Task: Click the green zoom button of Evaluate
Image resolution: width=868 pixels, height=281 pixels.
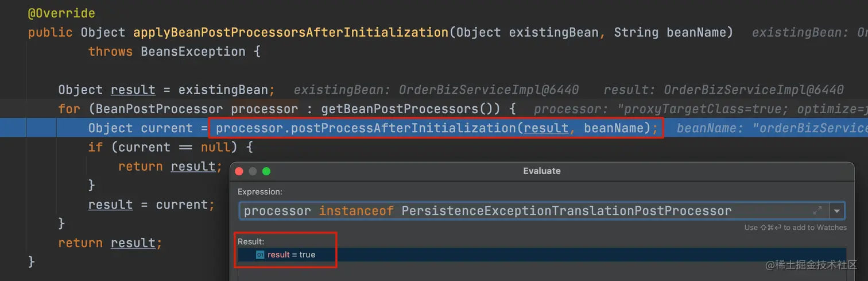Action: pos(266,171)
